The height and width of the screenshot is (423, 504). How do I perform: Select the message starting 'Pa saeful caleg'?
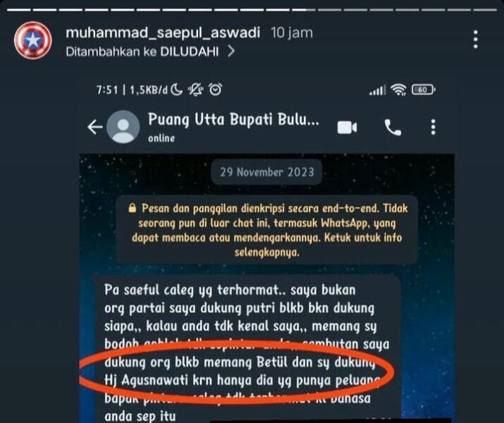247,350
